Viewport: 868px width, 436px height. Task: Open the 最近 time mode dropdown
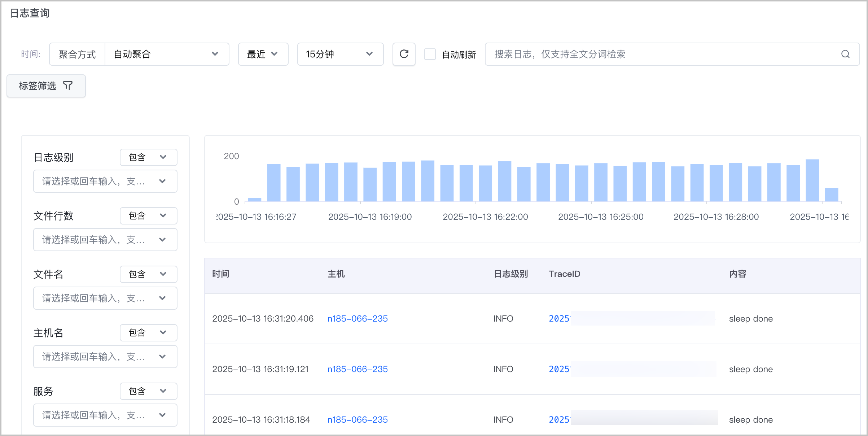(263, 54)
